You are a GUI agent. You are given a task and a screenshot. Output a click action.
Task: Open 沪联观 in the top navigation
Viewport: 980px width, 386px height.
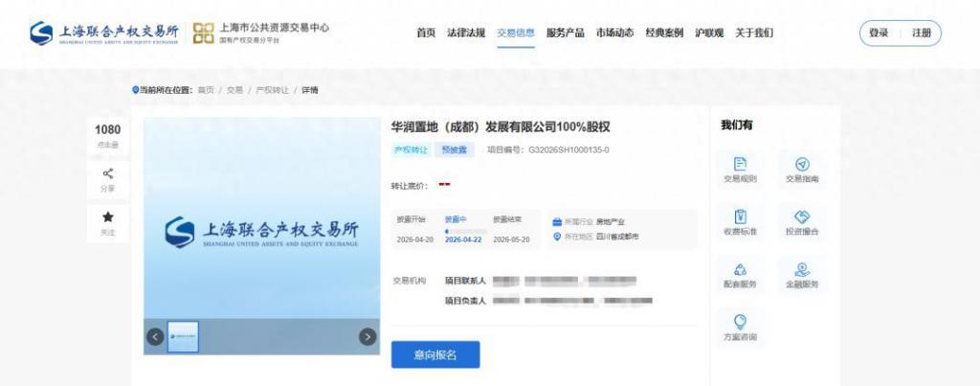(709, 34)
